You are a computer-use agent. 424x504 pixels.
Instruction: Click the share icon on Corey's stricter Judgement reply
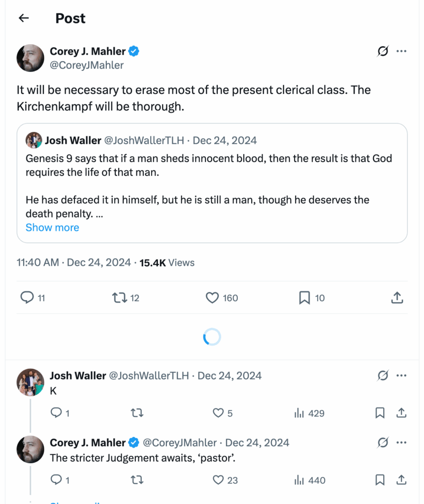[401, 480]
